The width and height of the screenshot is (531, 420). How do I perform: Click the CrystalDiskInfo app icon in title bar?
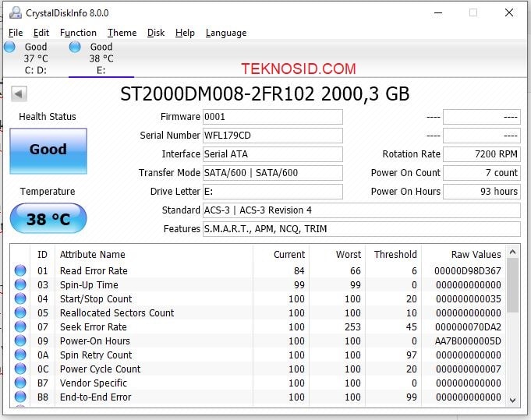point(16,13)
